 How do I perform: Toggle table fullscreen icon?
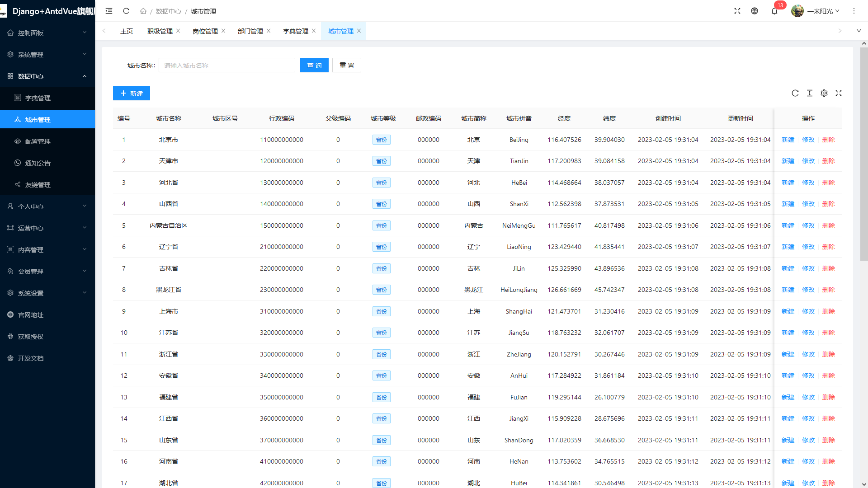[839, 93]
